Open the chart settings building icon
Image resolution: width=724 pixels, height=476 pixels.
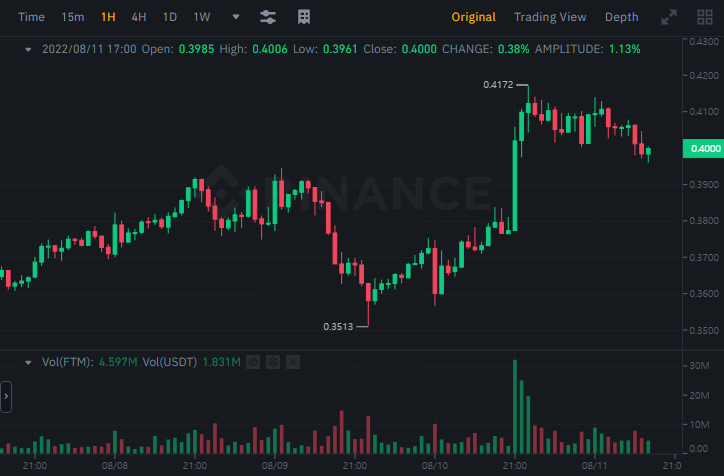(x=304, y=18)
